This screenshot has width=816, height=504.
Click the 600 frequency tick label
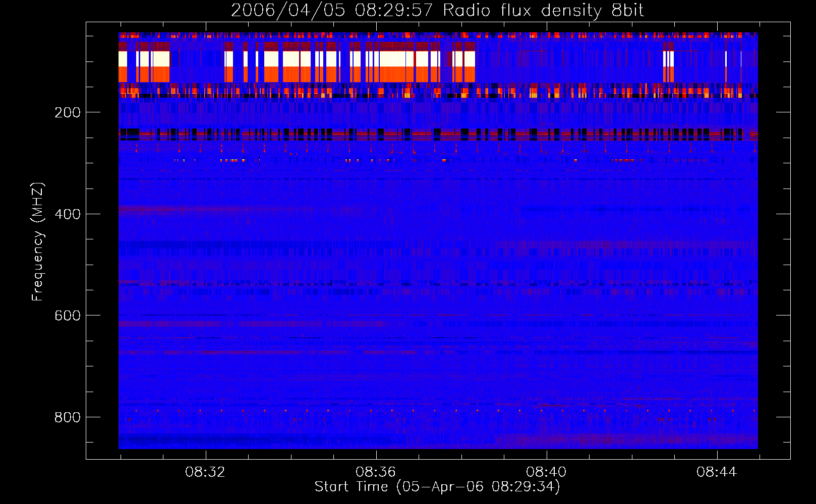click(x=68, y=316)
